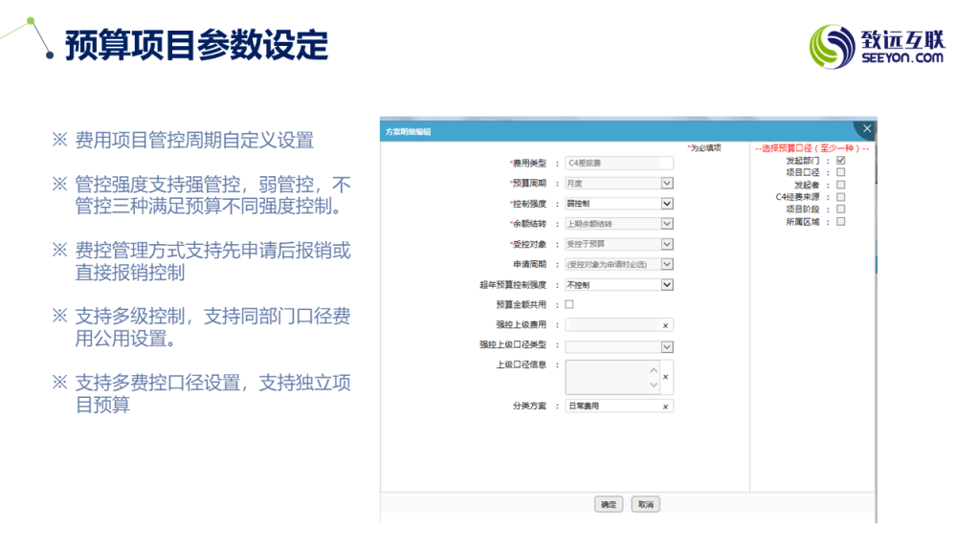Select the C4经费来源 checkbox
980x551 pixels.
(840, 197)
